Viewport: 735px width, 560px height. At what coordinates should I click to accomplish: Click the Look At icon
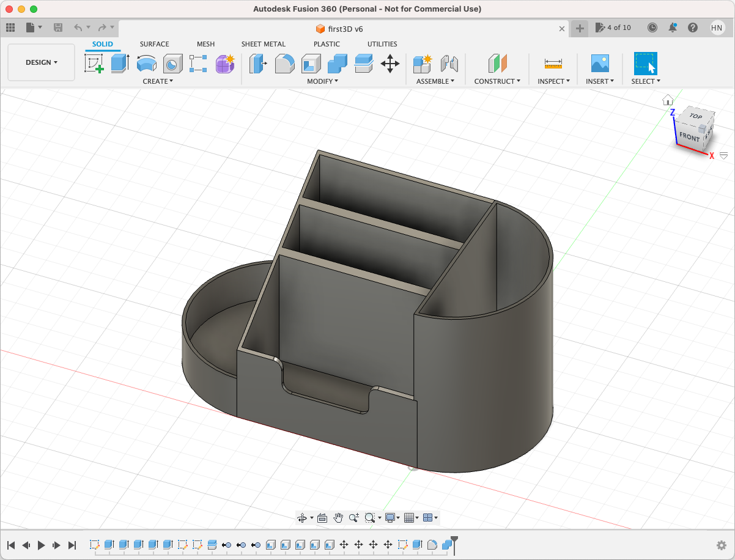point(322,518)
